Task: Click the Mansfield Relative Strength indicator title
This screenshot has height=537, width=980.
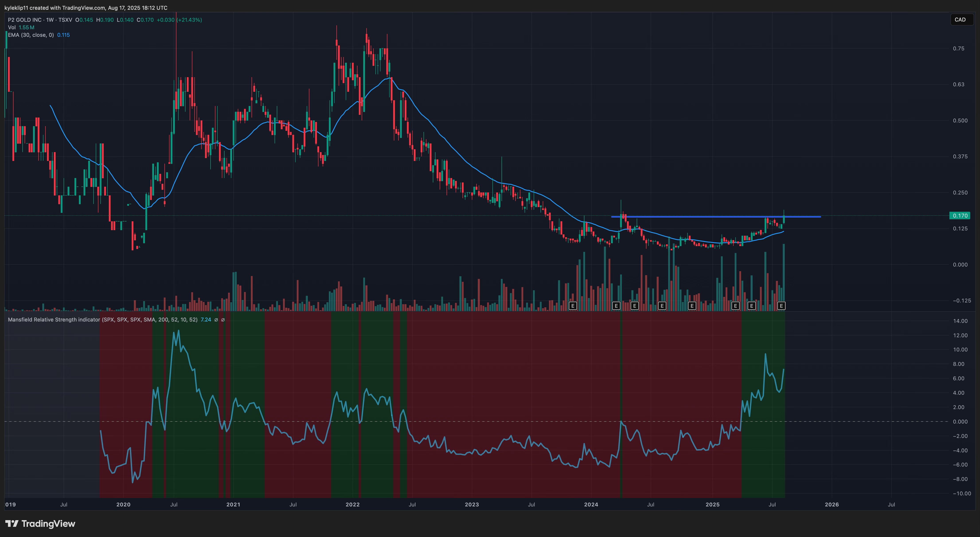Action: tap(54, 320)
